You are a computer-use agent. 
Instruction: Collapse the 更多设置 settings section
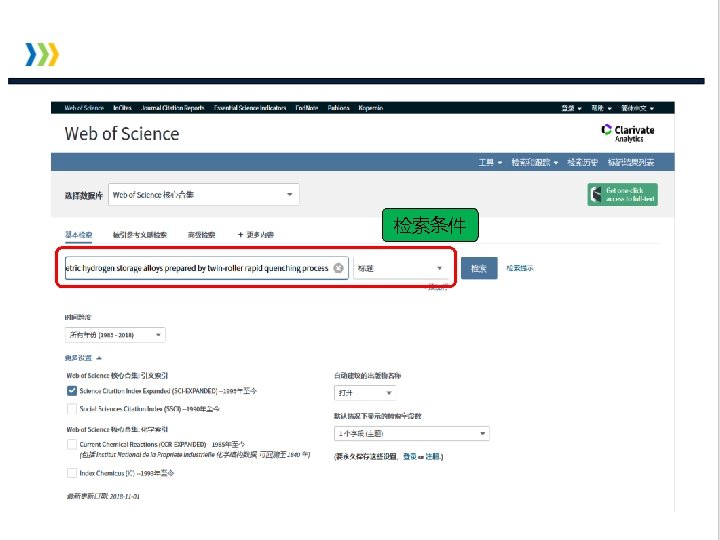(83, 358)
